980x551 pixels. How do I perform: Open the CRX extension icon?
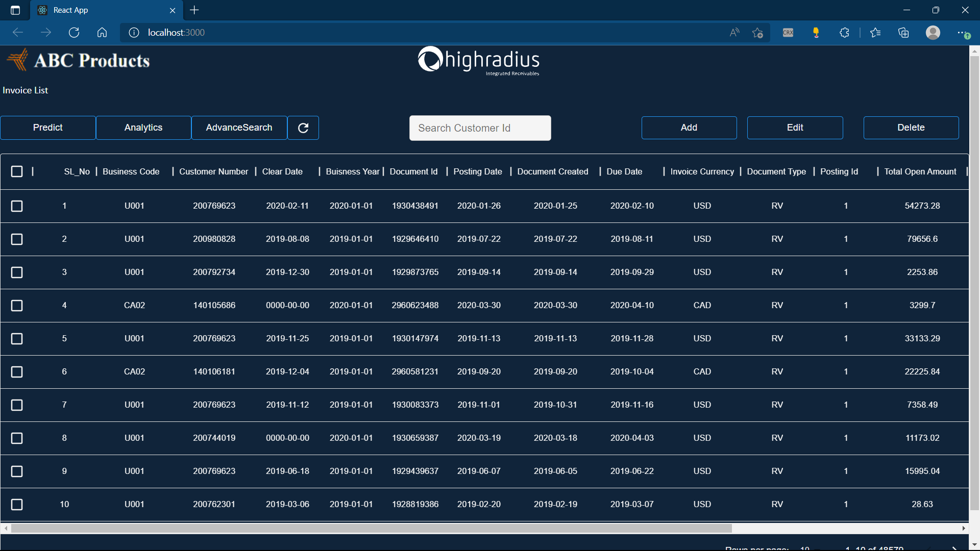point(788,33)
